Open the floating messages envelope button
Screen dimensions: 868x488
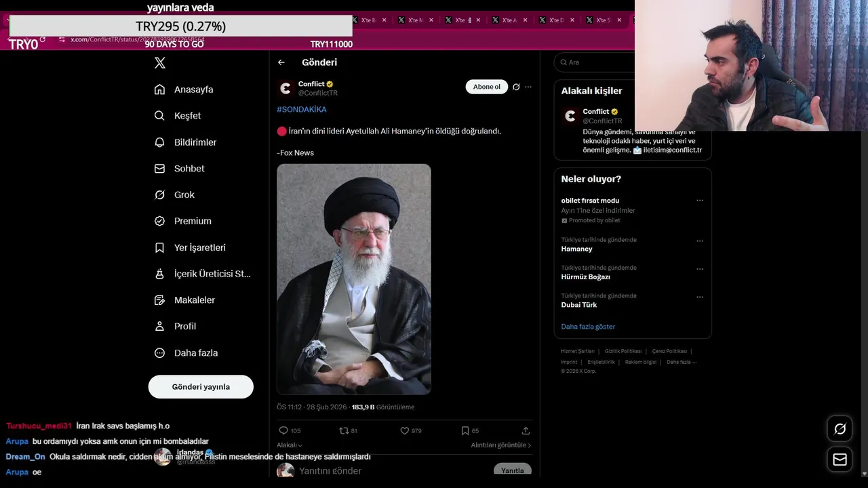click(840, 460)
